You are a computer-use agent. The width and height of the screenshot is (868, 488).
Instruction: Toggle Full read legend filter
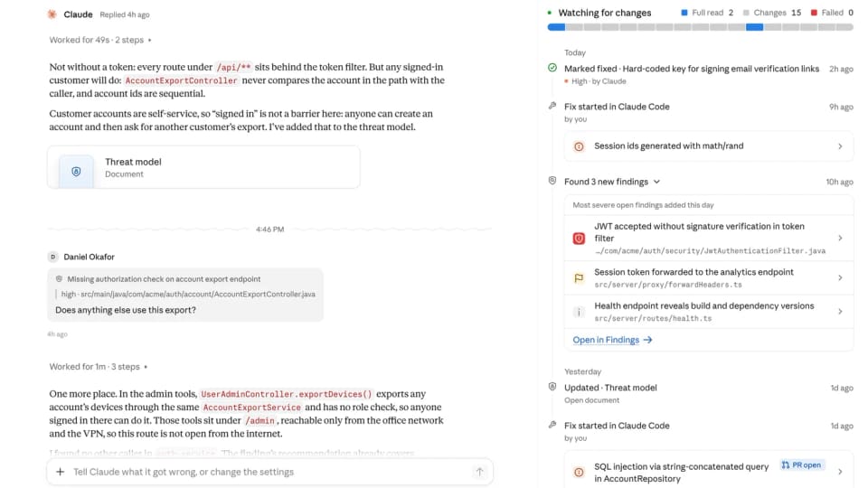tap(707, 12)
